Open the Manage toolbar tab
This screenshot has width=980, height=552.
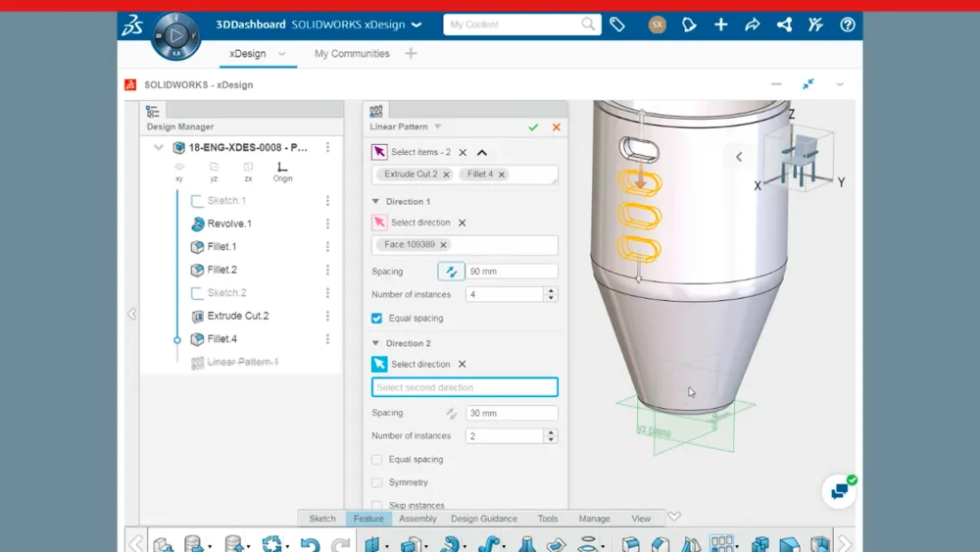click(x=594, y=519)
